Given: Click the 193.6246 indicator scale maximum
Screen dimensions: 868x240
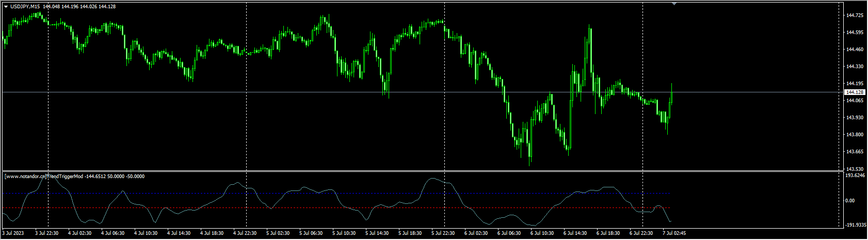Looking at the screenshot, I should pos(856,175).
